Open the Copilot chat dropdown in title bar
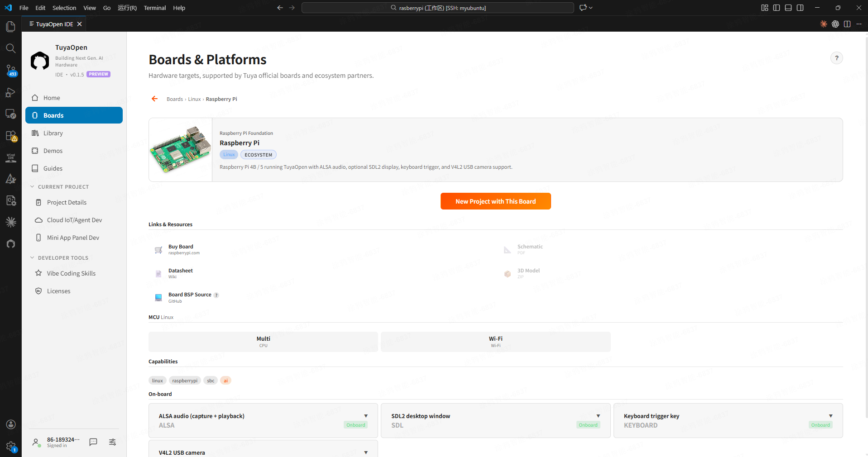868x457 pixels. [586, 8]
